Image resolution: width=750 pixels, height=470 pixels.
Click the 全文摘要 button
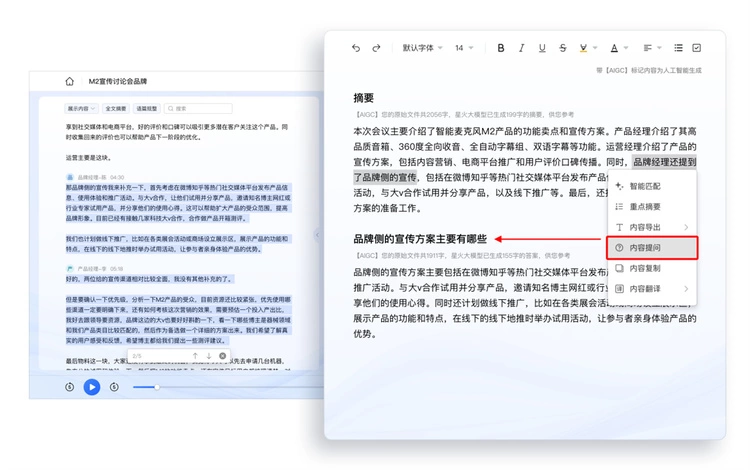coord(115,108)
